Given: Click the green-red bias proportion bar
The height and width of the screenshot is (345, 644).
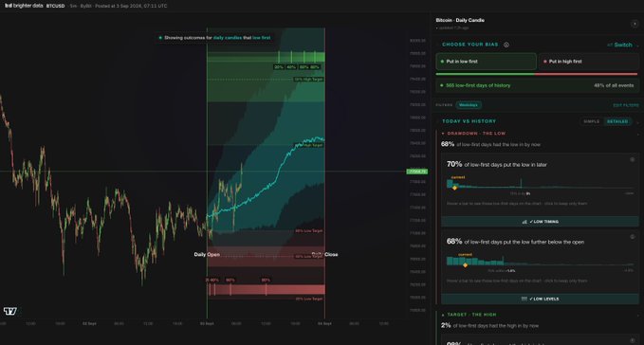Looking at the screenshot, I should [537, 74].
